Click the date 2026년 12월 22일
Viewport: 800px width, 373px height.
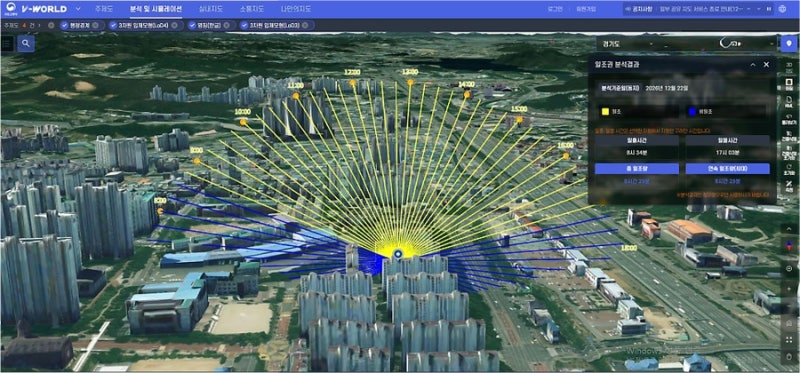point(666,88)
